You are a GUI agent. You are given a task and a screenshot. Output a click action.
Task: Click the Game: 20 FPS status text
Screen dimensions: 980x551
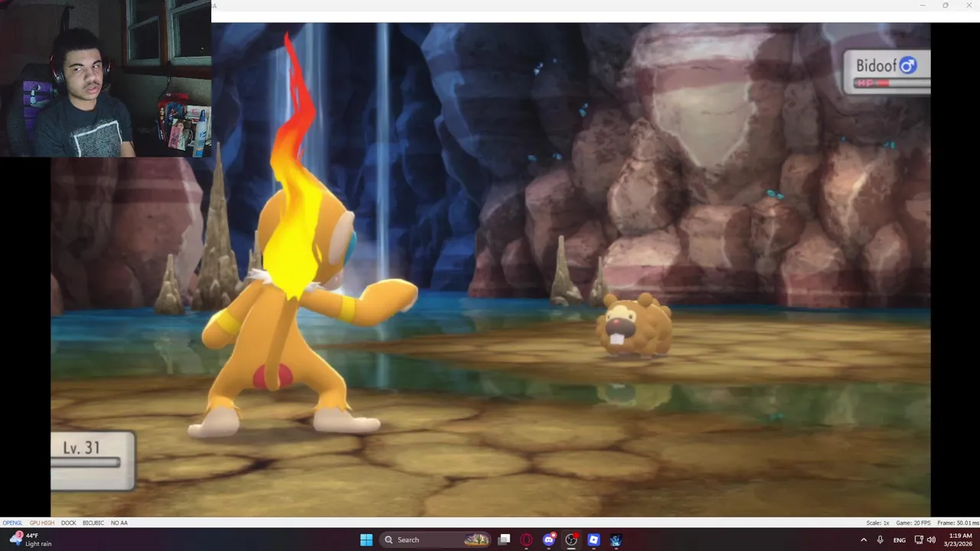pyautogui.click(x=913, y=523)
